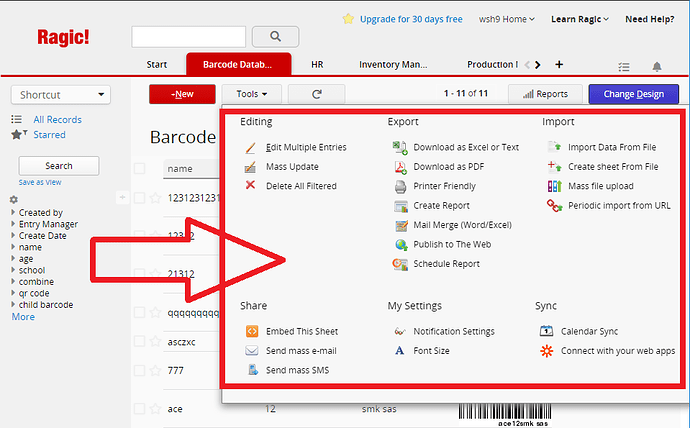Click the Font Size letter A icon

coord(400,351)
